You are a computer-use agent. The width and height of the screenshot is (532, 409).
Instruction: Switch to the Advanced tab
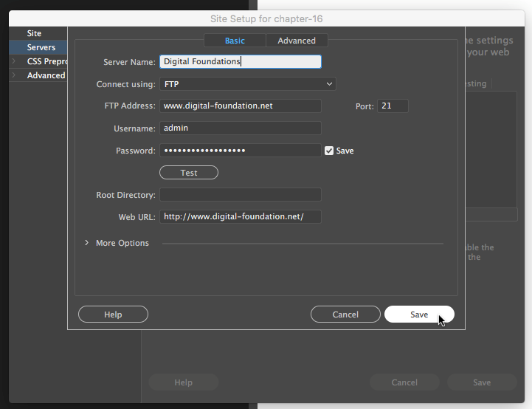click(297, 41)
